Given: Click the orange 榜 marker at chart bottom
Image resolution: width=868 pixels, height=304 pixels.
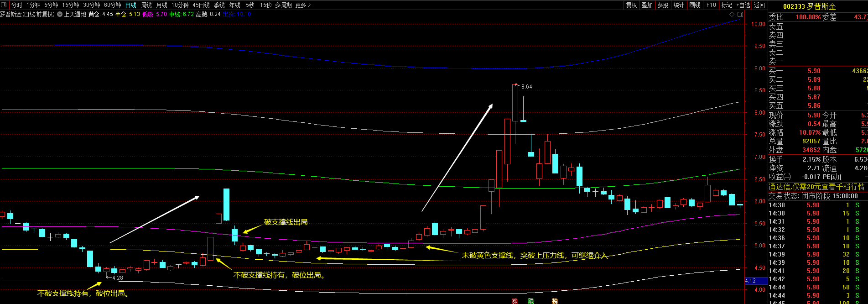Looking at the screenshot, I should (x=555, y=301).
